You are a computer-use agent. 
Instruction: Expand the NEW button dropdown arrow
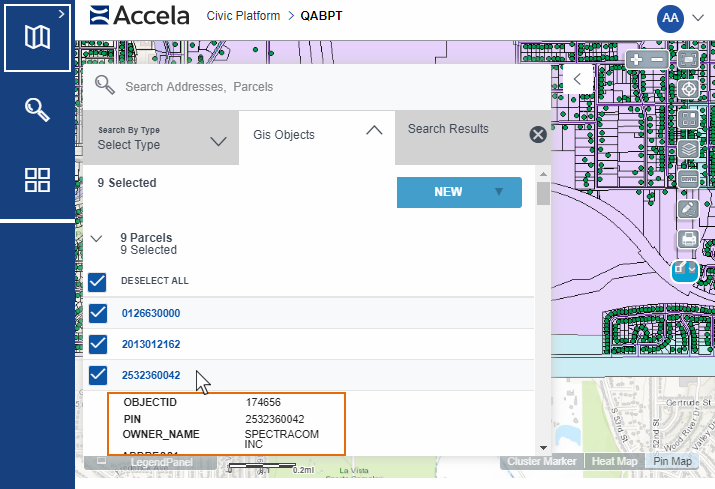click(499, 192)
